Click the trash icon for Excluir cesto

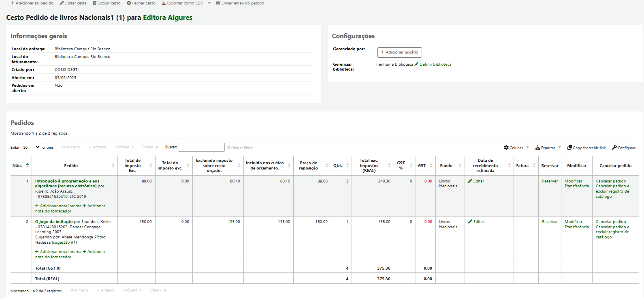pos(95,3)
